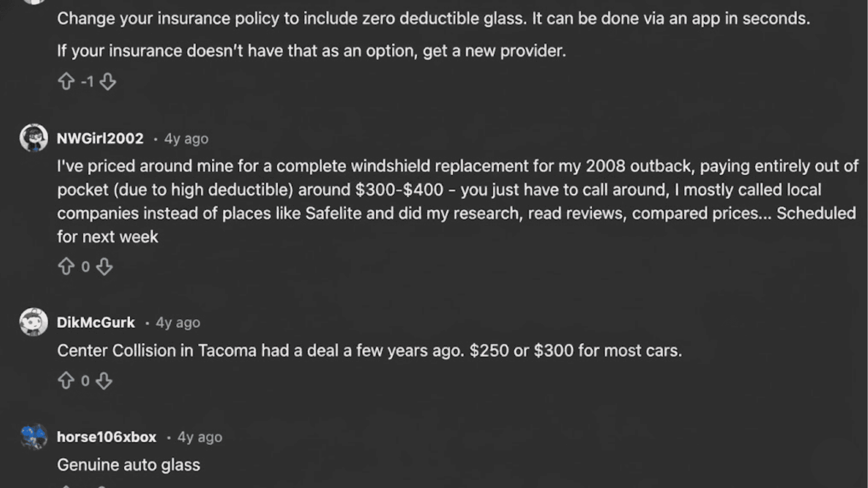Click the 4y ago timestamp on NWGirl2002's comment
Viewport: 868px width, 488px height.
[185, 139]
